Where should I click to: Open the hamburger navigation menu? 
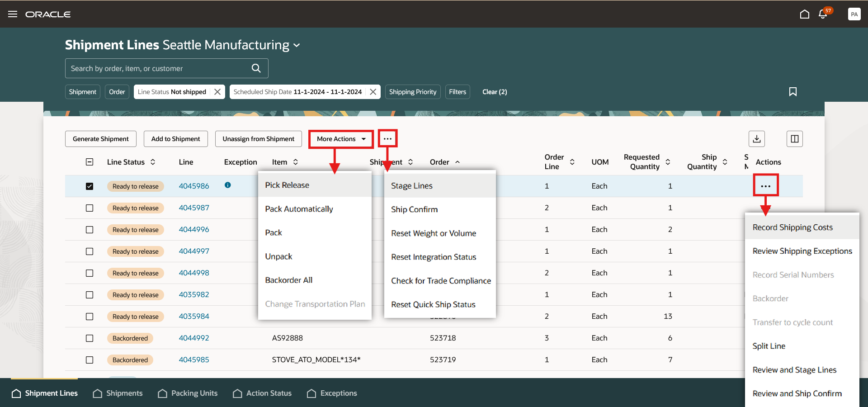(13, 14)
